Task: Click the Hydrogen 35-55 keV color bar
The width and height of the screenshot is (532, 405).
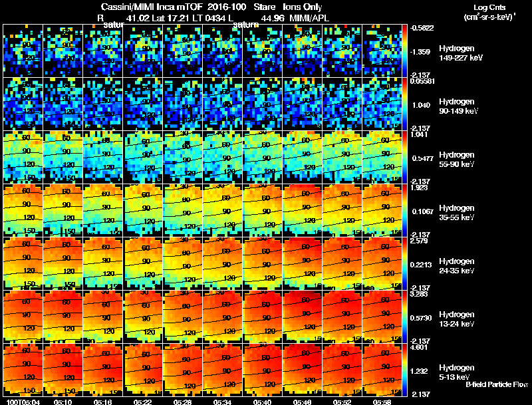Action: pyautogui.click(x=404, y=210)
